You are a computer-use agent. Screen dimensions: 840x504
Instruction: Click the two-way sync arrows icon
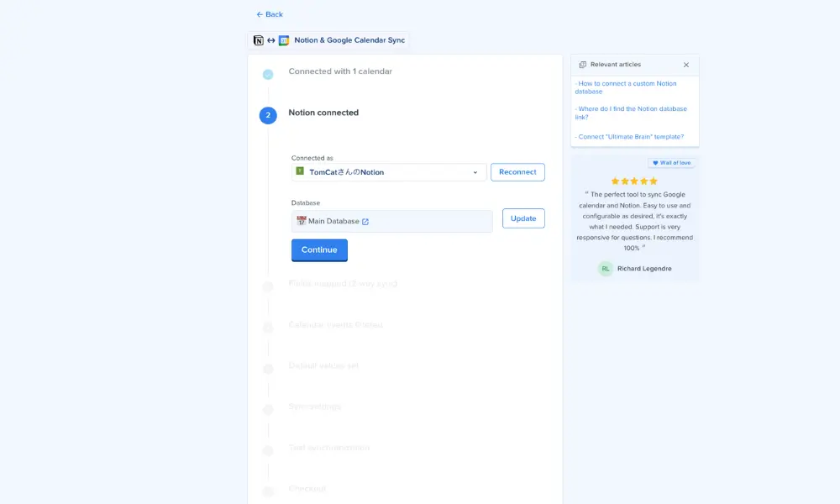(271, 40)
